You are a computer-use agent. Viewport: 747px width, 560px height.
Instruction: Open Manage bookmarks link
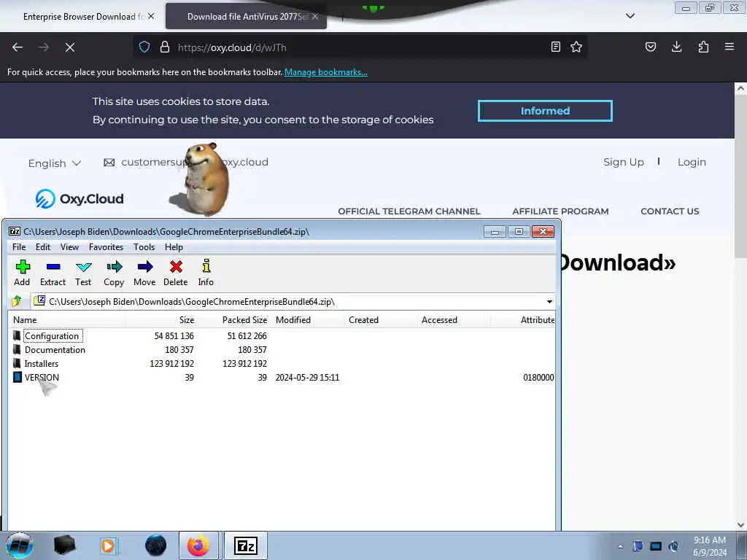326,72
